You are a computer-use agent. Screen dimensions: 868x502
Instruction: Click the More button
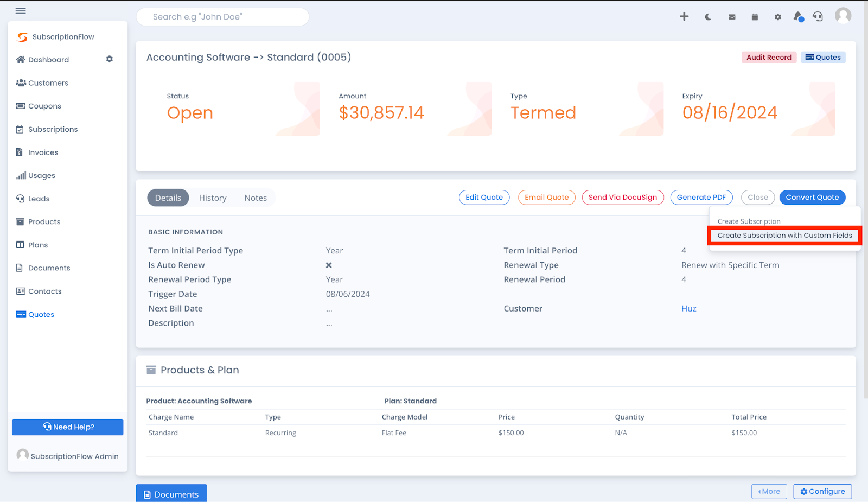pos(769,492)
